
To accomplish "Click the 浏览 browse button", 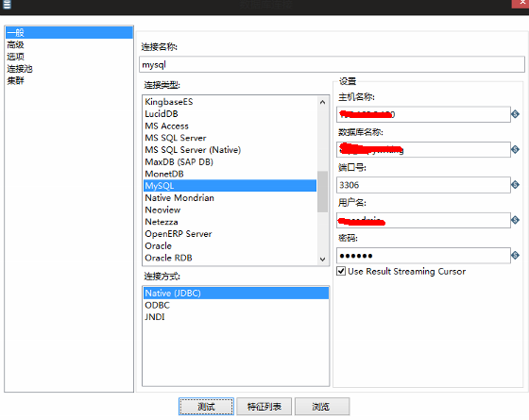I will 322,407.
